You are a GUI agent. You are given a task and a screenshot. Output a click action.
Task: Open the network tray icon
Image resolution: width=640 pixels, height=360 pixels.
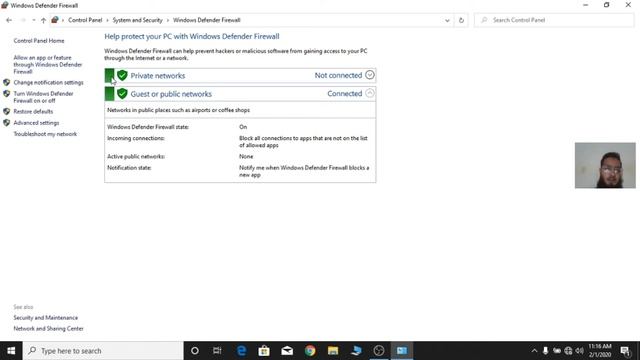pos(568,351)
